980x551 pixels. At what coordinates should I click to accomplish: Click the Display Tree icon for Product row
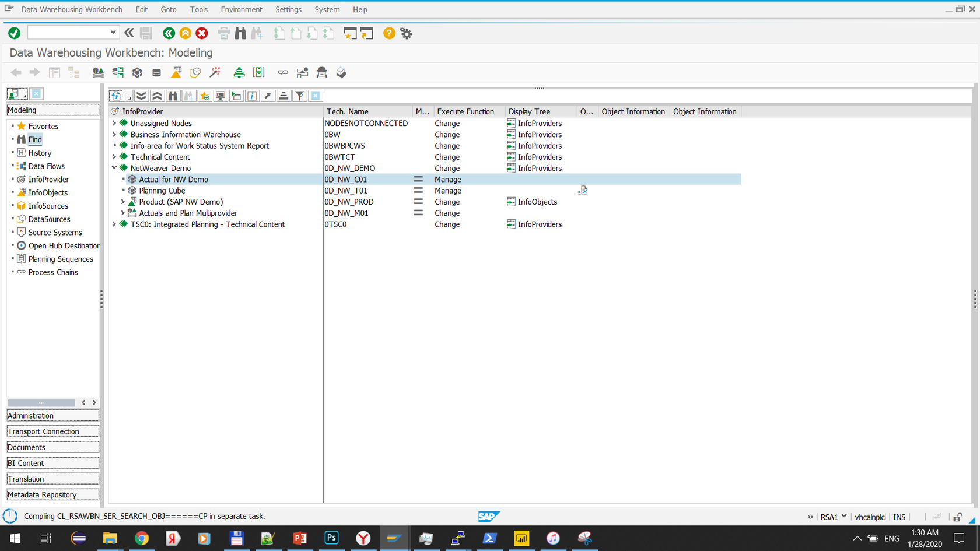click(511, 202)
